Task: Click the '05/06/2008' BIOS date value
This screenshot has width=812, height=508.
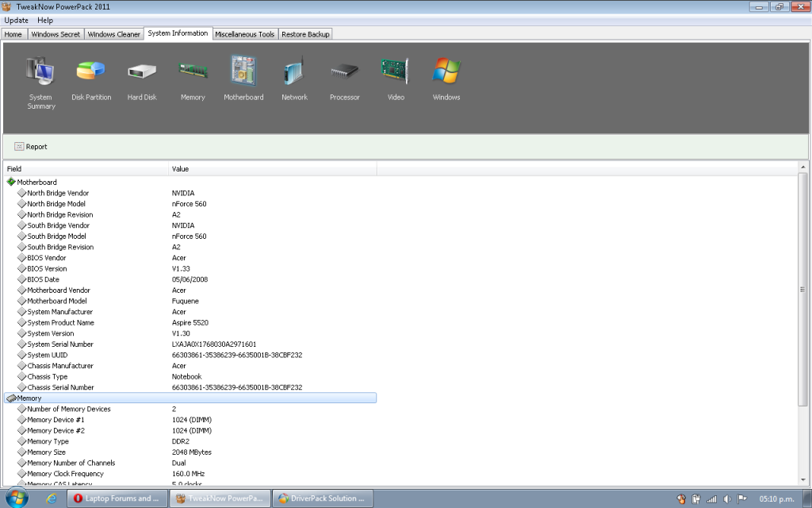Action: (x=190, y=279)
